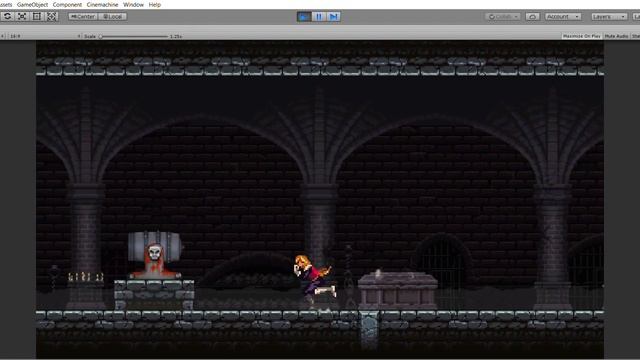
Task: Open the Component menu
Action: 67,4
